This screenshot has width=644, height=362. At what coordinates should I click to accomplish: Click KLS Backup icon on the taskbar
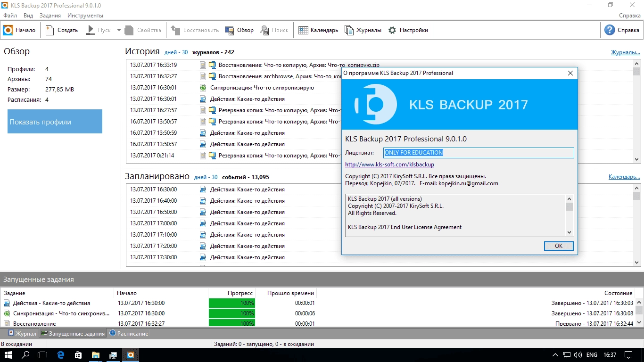[x=131, y=355]
